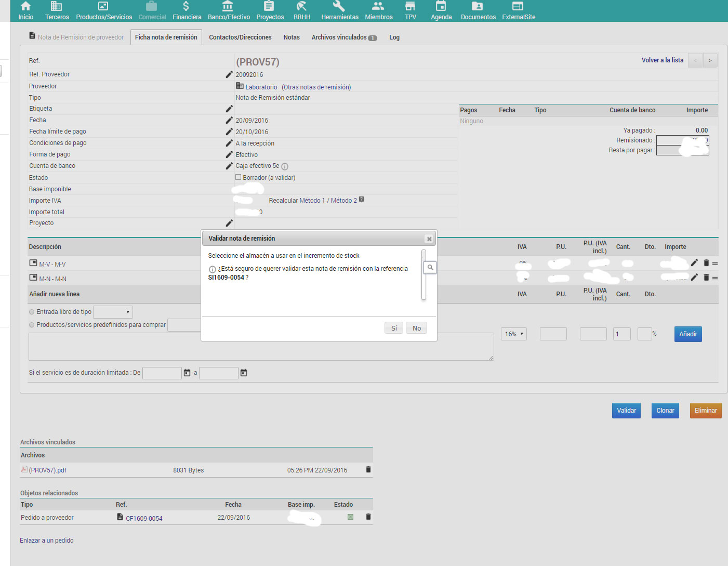
Task: Open the Miembros module
Action: pyautogui.click(x=378, y=11)
